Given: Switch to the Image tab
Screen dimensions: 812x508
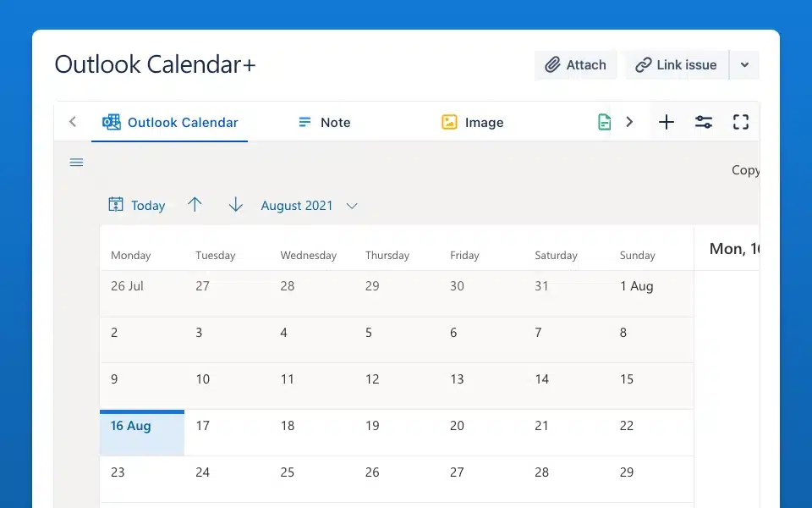Looking at the screenshot, I should pos(472,122).
